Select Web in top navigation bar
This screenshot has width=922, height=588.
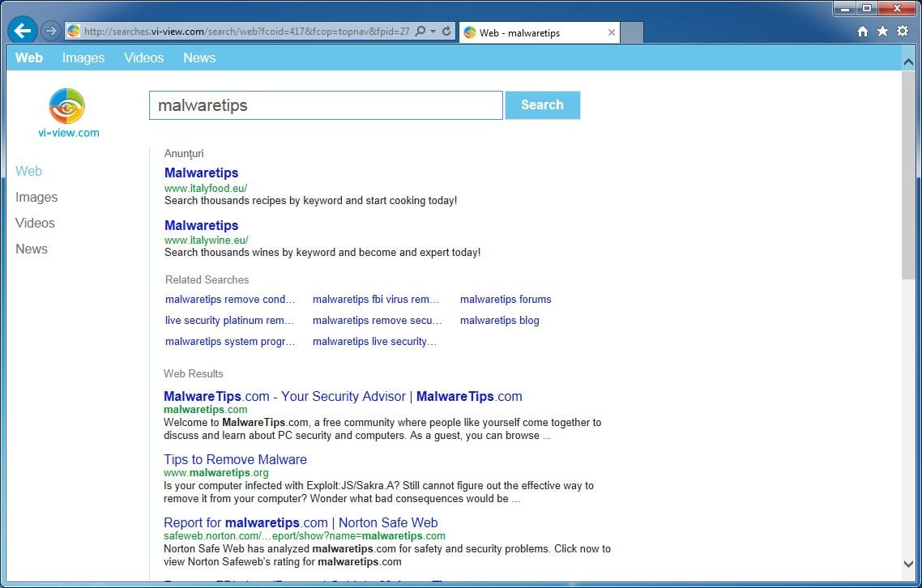[x=29, y=58]
